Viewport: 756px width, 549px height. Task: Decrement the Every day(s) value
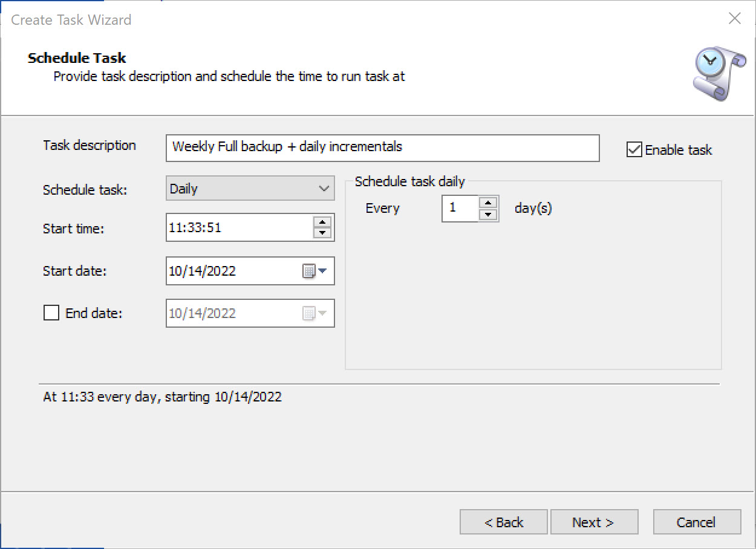coord(488,214)
